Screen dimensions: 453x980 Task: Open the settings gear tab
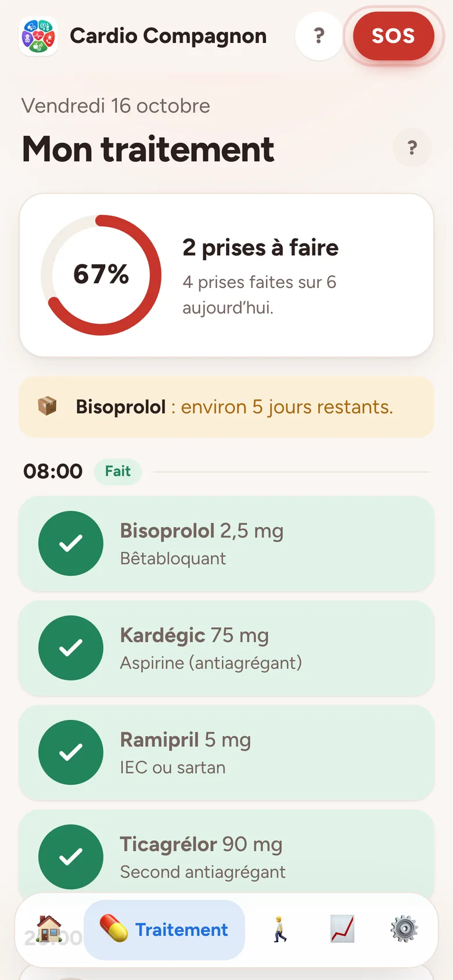point(404,929)
